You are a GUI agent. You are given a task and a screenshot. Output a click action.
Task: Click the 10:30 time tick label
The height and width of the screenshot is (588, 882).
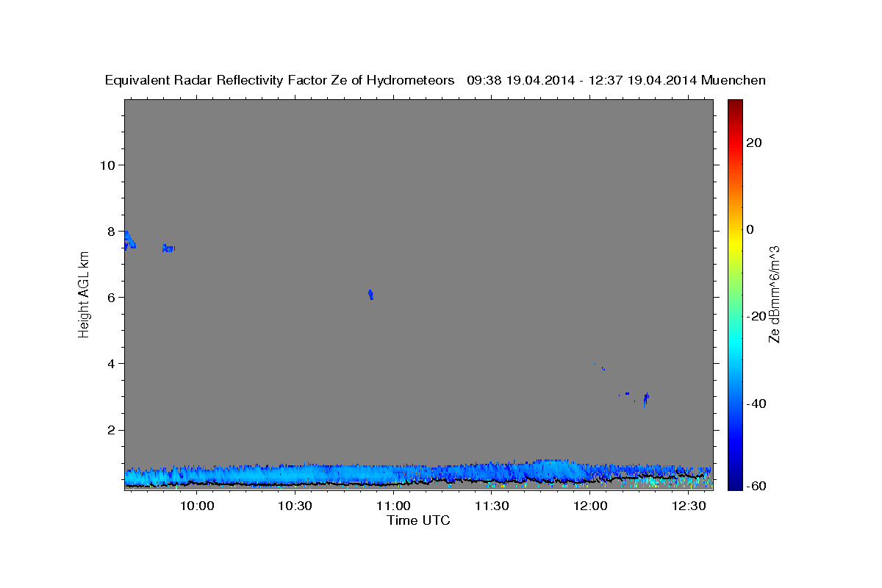tap(295, 506)
